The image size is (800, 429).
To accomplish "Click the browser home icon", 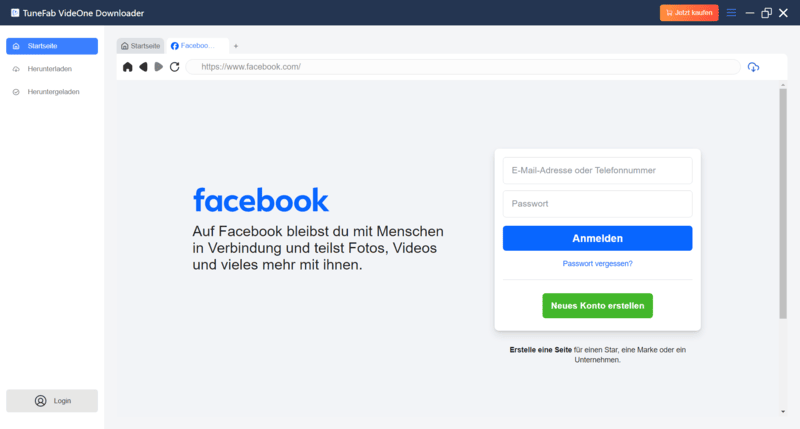I will coord(128,67).
